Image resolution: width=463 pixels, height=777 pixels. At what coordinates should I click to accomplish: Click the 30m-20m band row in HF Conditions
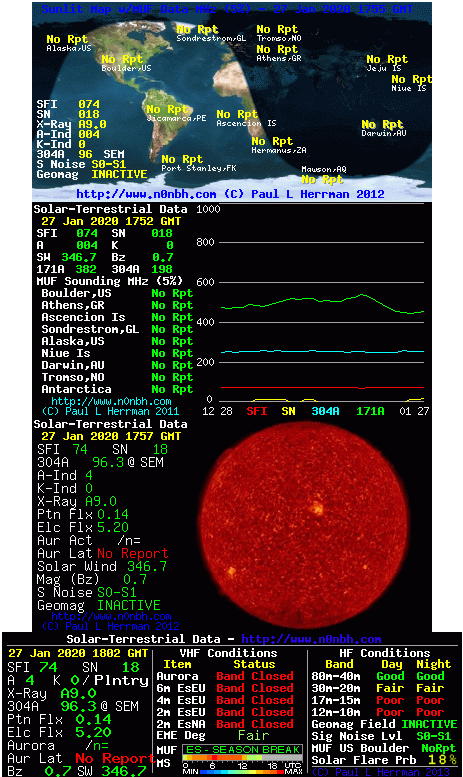(378, 688)
